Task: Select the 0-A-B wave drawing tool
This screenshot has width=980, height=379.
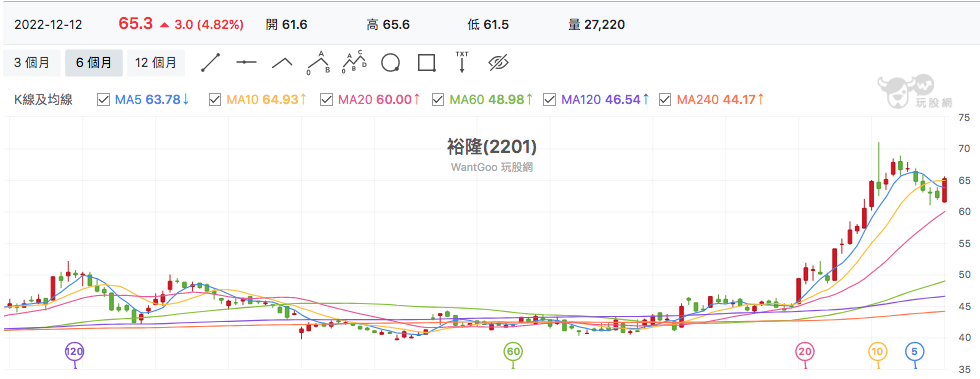Action: [x=318, y=63]
